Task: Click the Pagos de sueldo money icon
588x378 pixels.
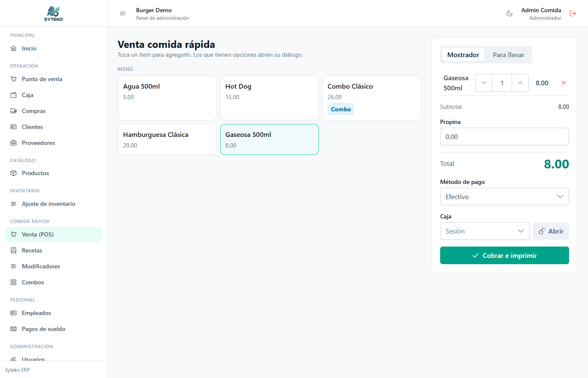Action: (13, 329)
